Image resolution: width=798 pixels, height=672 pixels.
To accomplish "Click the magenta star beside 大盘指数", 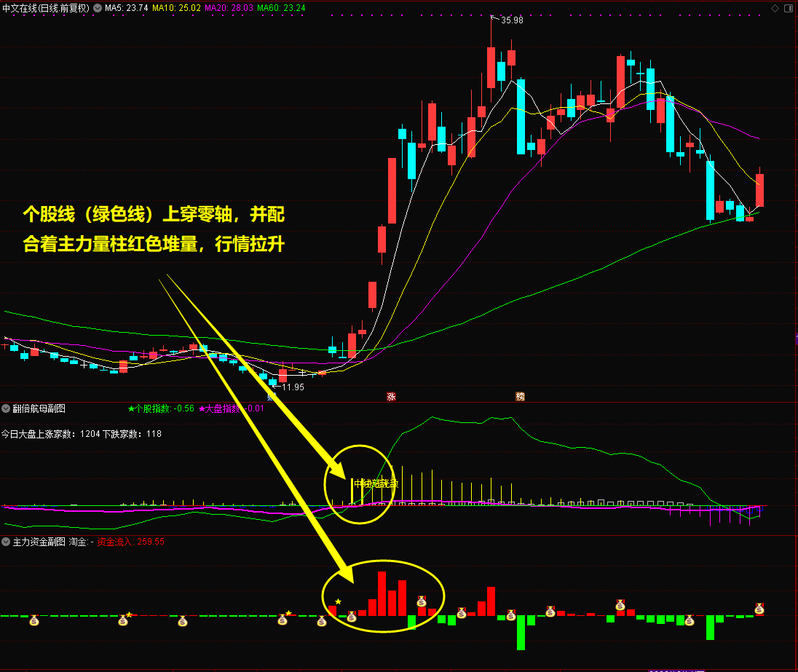I will [202, 409].
